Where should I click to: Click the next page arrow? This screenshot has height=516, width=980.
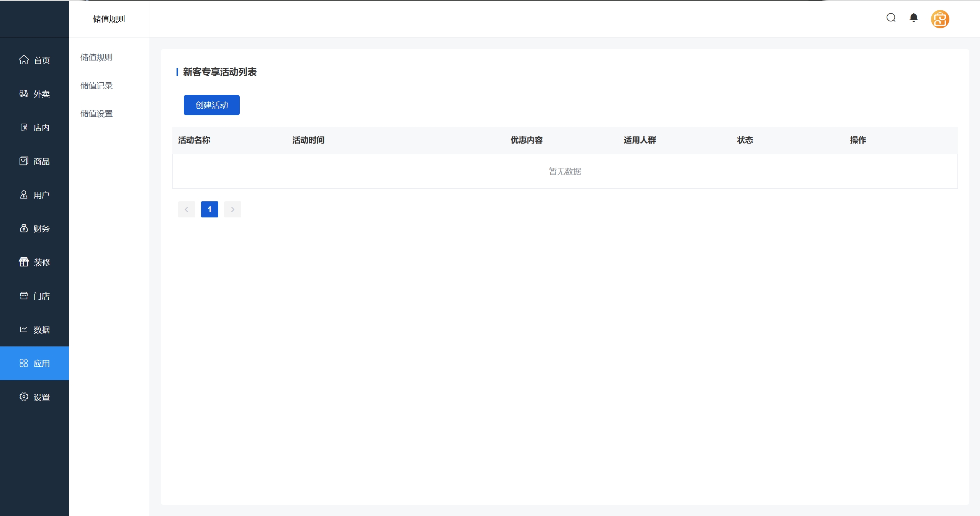pos(232,209)
